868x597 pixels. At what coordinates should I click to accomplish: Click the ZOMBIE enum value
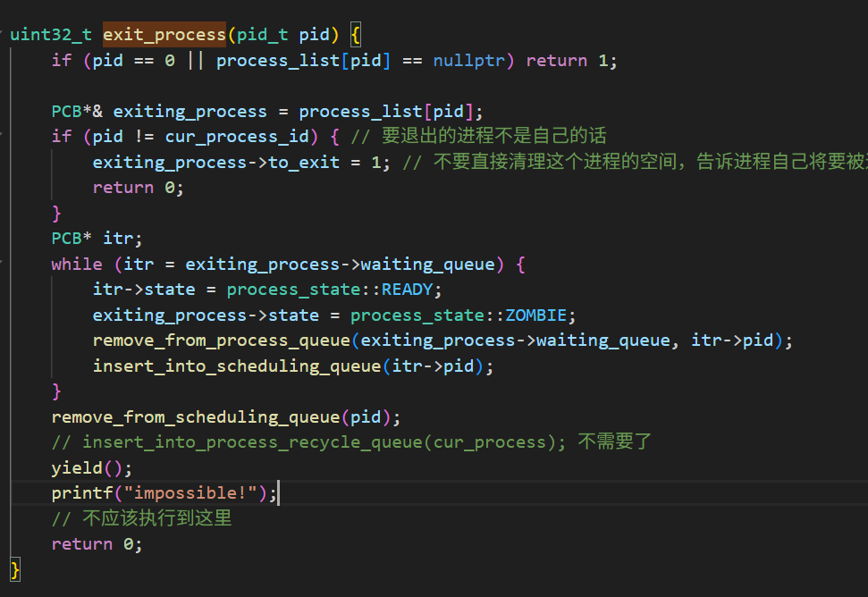click(x=537, y=315)
